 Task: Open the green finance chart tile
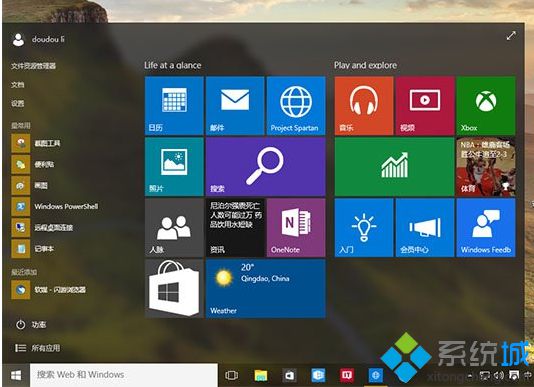tap(394, 167)
